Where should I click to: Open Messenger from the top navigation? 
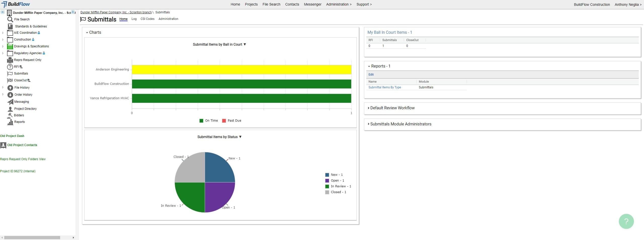pyautogui.click(x=312, y=4)
